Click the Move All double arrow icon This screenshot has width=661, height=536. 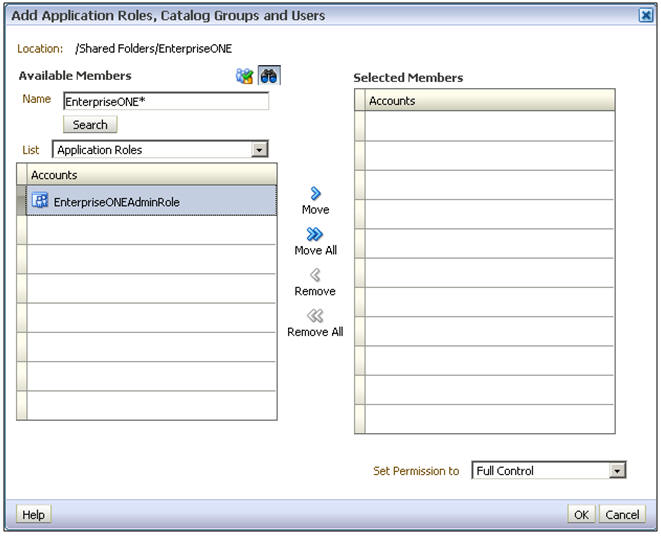click(314, 234)
